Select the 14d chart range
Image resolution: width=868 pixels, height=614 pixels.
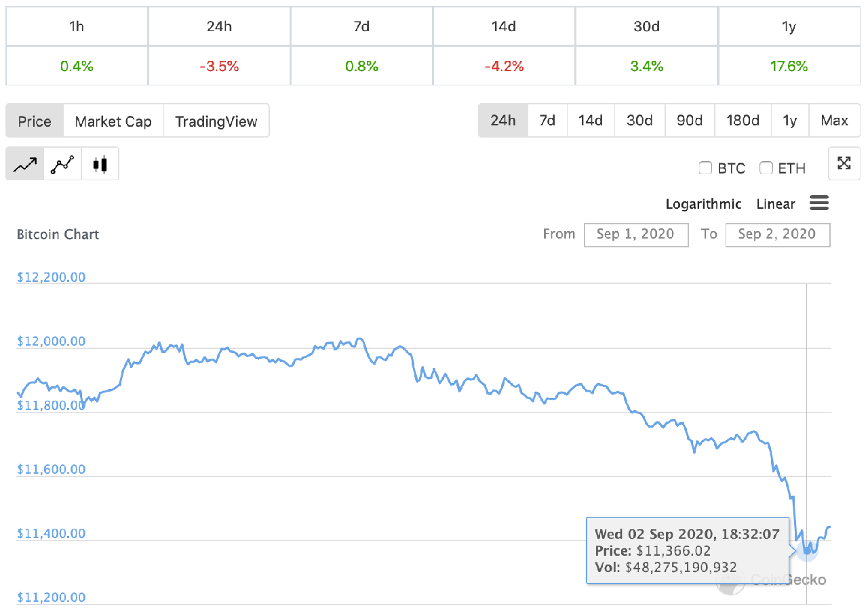tap(591, 121)
